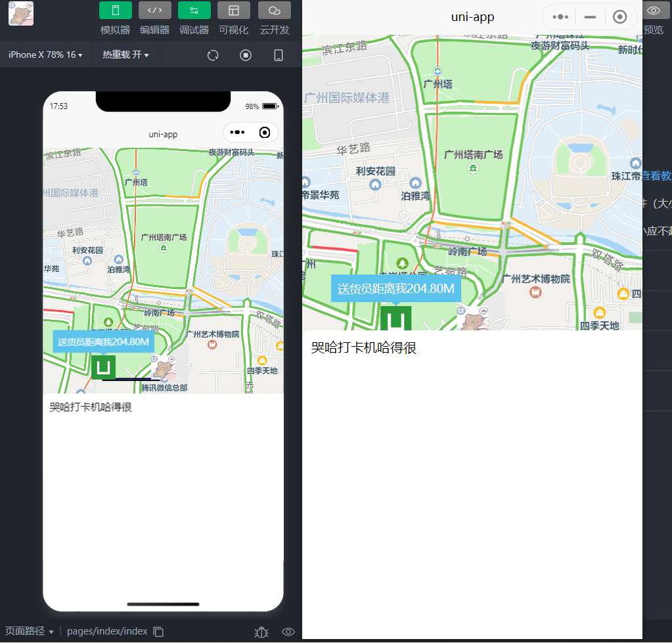Screen dimensions: 672x643
Task: Click the pages/index/index path text
Action: click(x=107, y=631)
